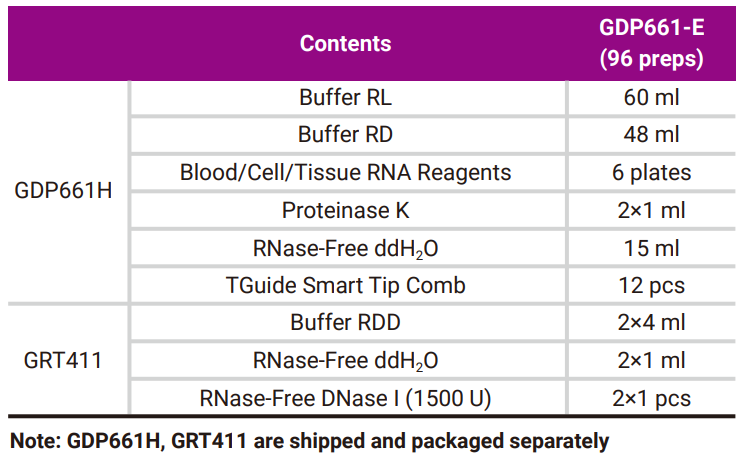Screen dimensions: 746x459
Task: Click the 2×4 ml quantity cell
Action: pyautogui.click(x=651, y=323)
